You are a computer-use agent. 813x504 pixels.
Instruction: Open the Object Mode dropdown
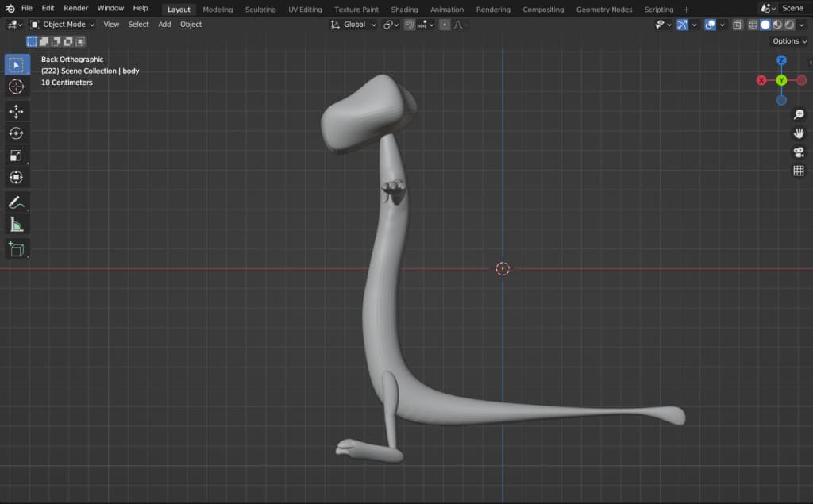[x=63, y=25]
